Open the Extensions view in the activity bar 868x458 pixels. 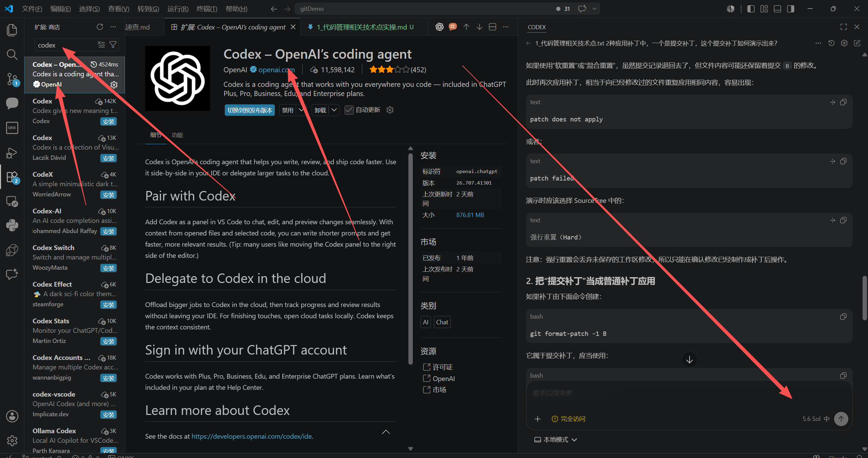click(x=12, y=177)
